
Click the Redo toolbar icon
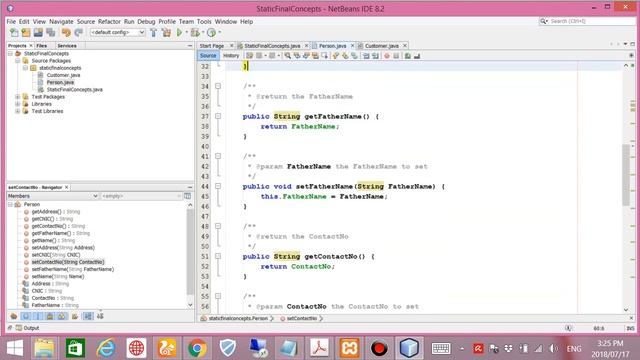[x=78, y=33]
